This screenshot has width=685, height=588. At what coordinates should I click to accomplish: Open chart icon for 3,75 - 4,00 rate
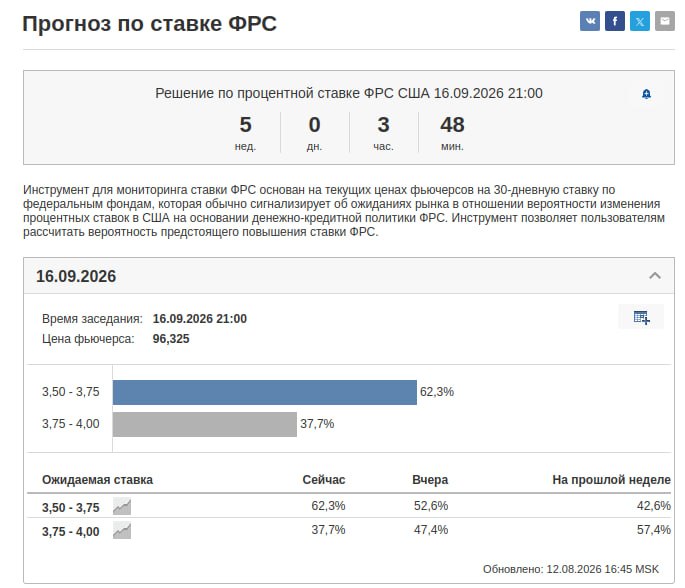122,531
